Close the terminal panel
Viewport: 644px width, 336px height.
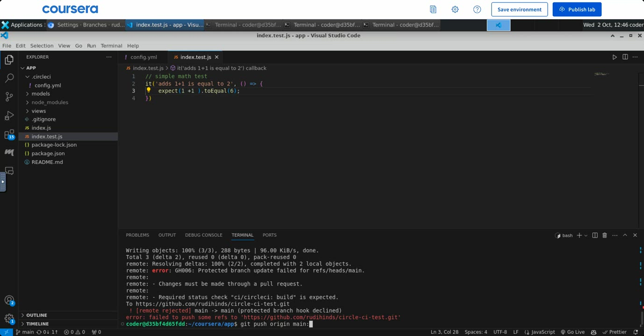coord(635,235)
